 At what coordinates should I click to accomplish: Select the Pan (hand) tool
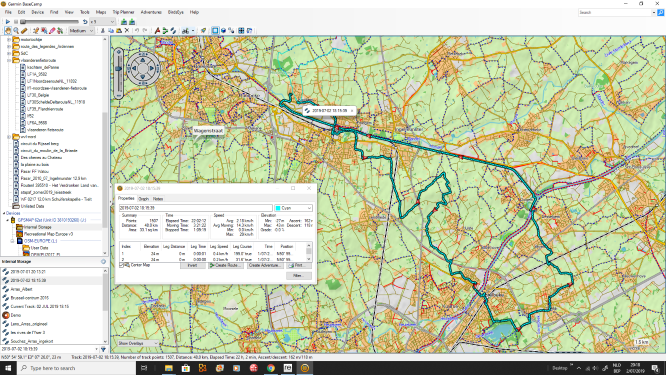(x=8, y=31)
